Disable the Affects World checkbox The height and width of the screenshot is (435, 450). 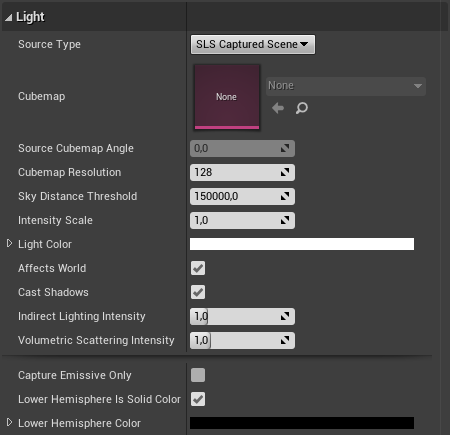click(x=198, y=268)
